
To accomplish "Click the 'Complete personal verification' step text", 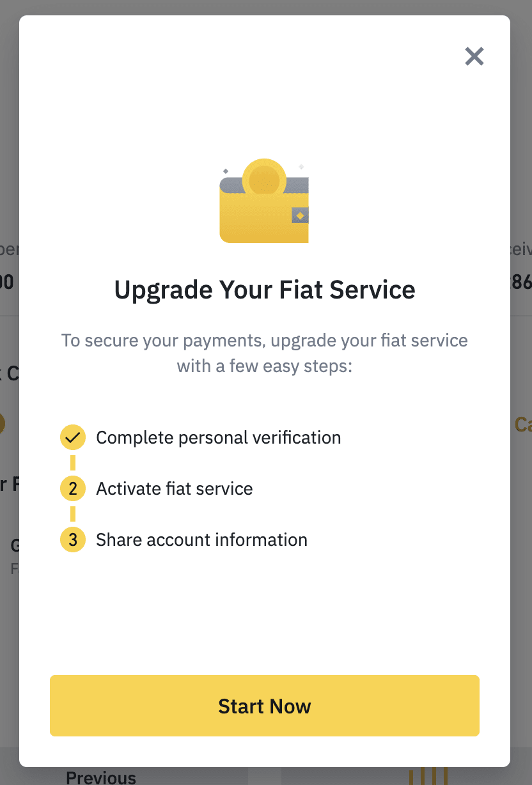I will pos(219,438).
